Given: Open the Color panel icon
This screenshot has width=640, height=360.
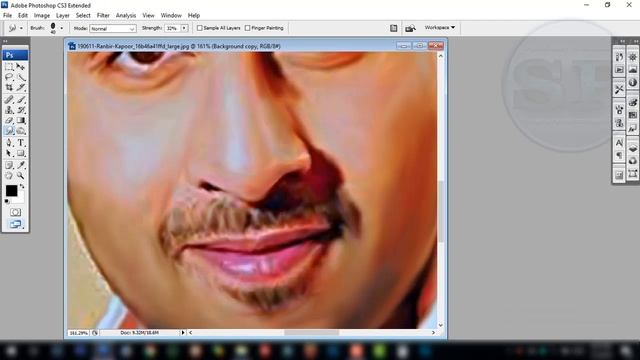Looking at the screenshot, I should (x=633, y=102).
